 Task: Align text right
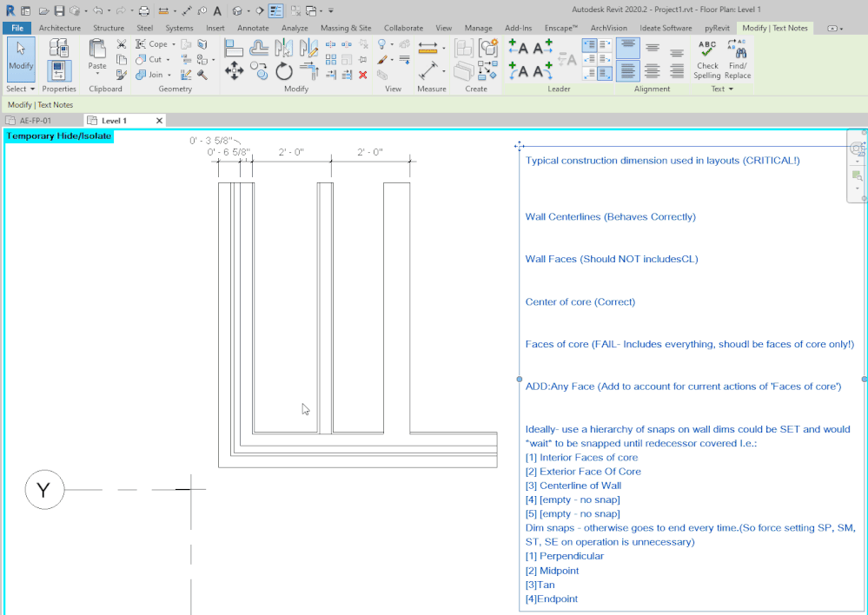tap(677, 71)
